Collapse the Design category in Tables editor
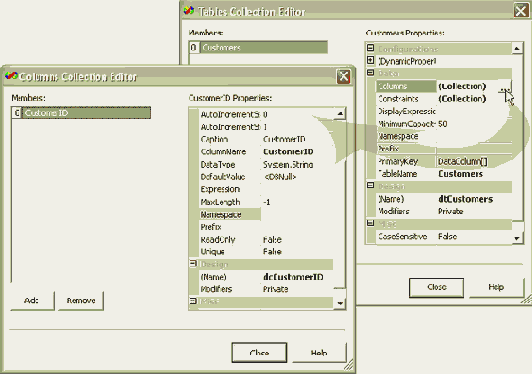Image resolution: width=532 pixels, height=374 pixels. click(370, 186)
